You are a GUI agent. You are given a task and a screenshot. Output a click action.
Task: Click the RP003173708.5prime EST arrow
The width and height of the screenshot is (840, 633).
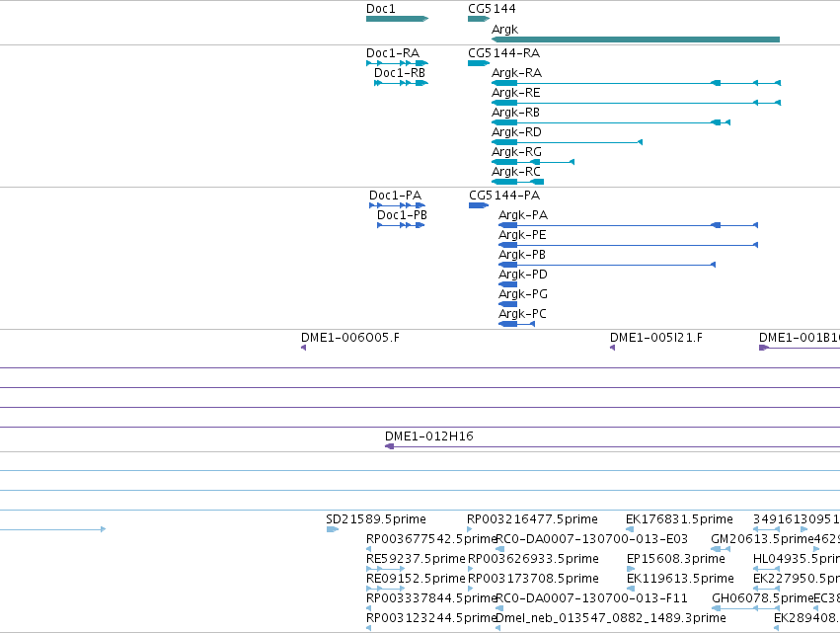pos(471,589)
